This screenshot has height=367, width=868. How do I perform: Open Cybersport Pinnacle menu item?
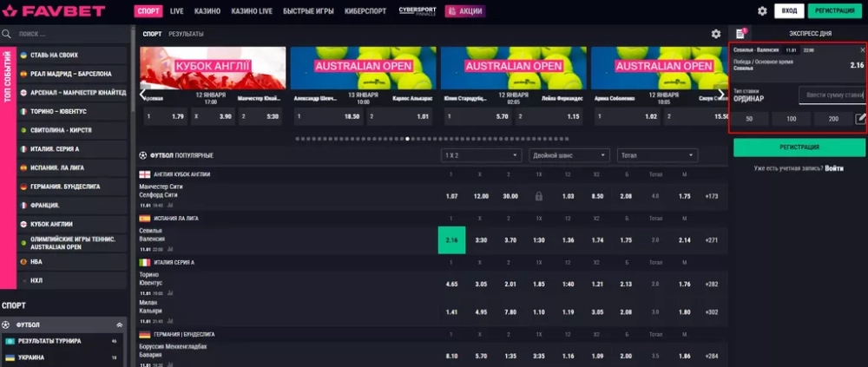(418, 11)
